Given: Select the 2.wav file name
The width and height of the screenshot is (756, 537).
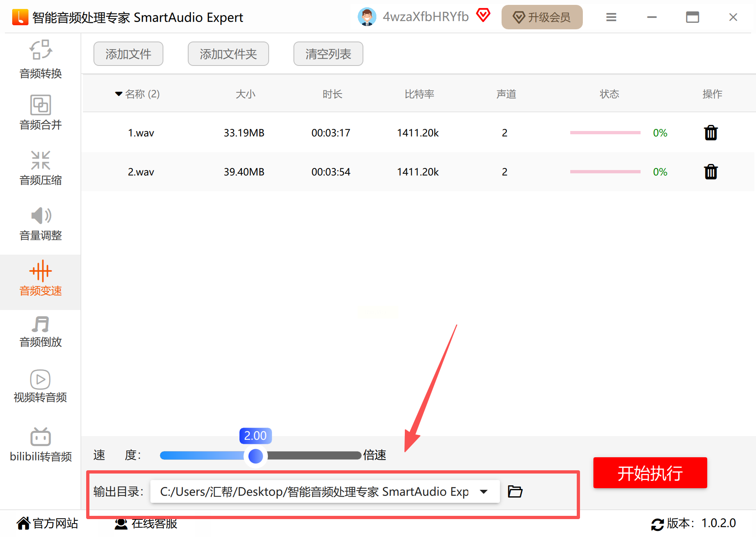Looking at the screenshot, I should (x=141, y=172).
